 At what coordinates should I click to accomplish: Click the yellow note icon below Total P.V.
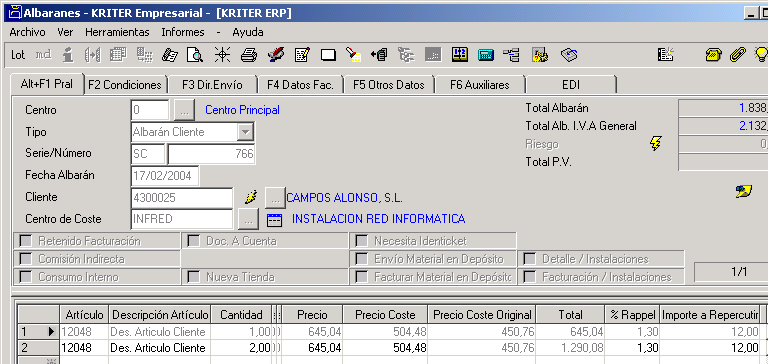pos(744,192)
